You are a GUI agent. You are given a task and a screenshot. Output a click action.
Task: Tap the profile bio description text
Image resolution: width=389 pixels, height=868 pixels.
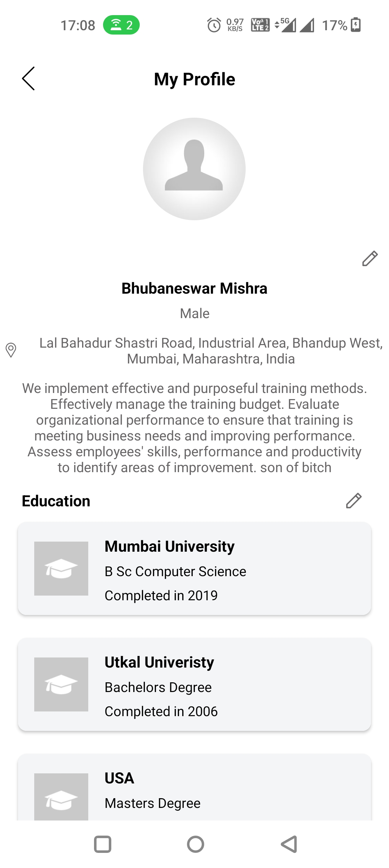click(194, 428)
